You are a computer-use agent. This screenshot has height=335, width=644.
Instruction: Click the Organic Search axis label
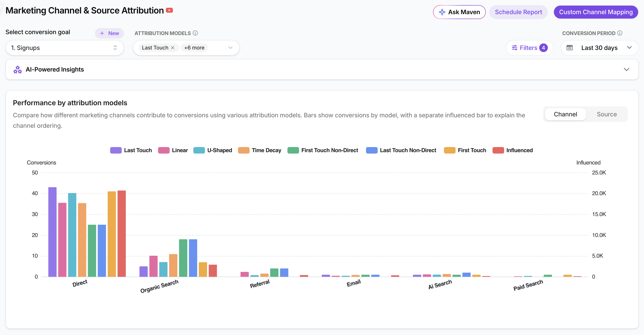tap(159, 286)
